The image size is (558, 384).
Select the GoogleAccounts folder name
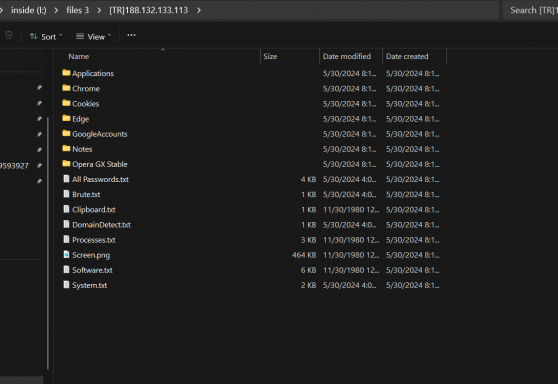[100, 134]
